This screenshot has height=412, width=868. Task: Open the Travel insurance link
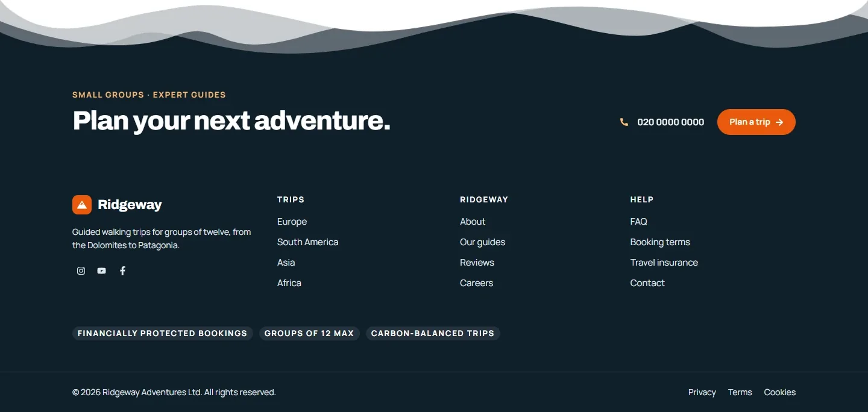[x=664, y=263]
